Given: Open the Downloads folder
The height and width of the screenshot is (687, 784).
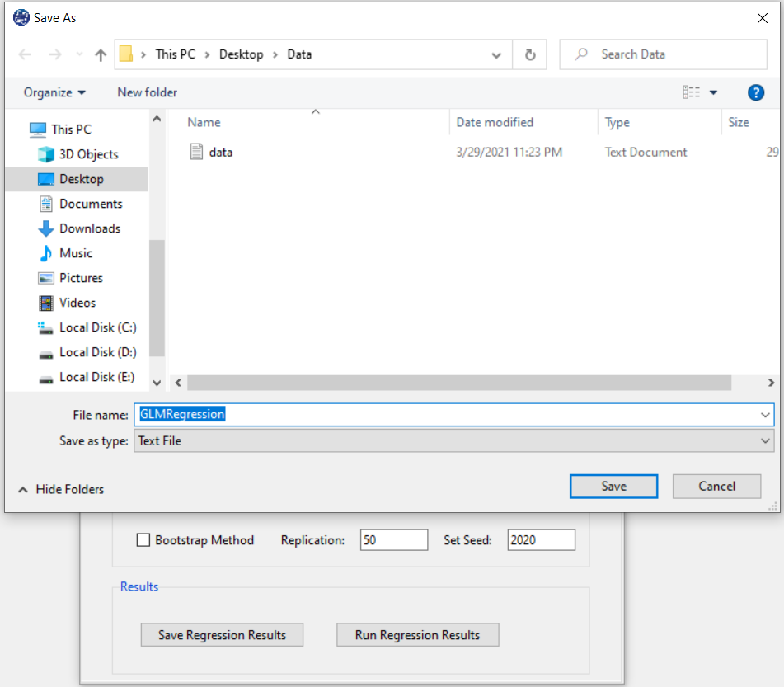Looking at the screenshot, I should [90, 228].
